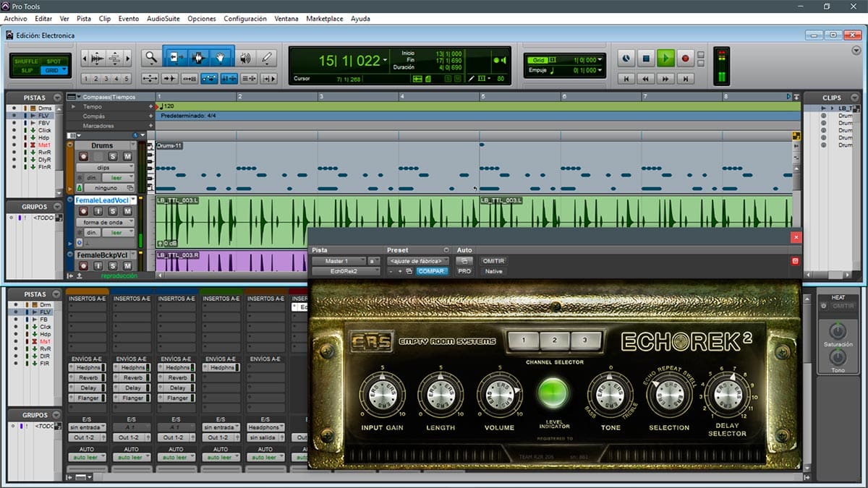Click the Flanger send on first mixer channel
The height and width of the screenshot is (488, 868).
point(88,398)
